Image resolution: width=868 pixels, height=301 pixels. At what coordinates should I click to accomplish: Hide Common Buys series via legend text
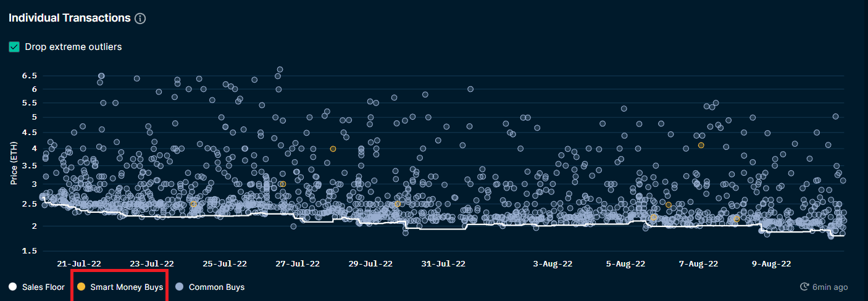point(216,287)
